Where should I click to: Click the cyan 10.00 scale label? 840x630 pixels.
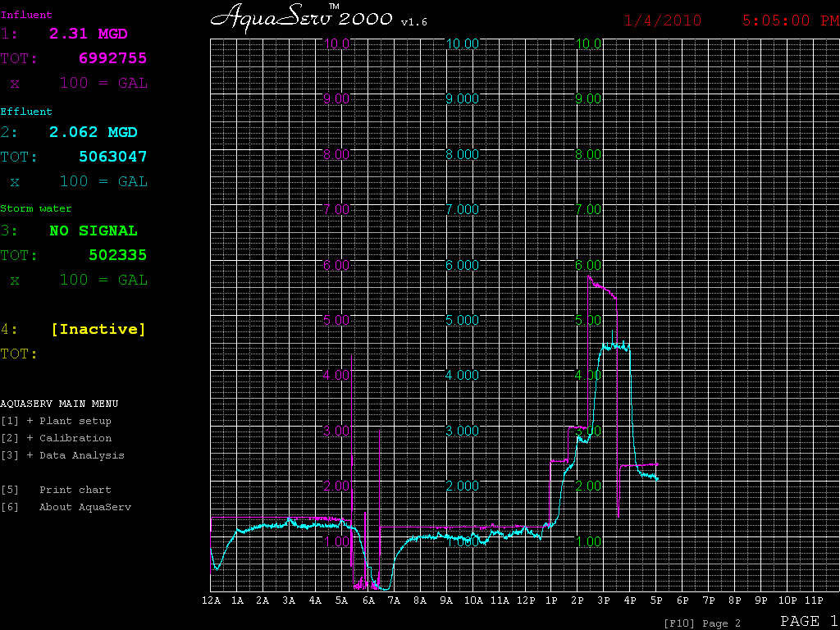tap(463, 43)
